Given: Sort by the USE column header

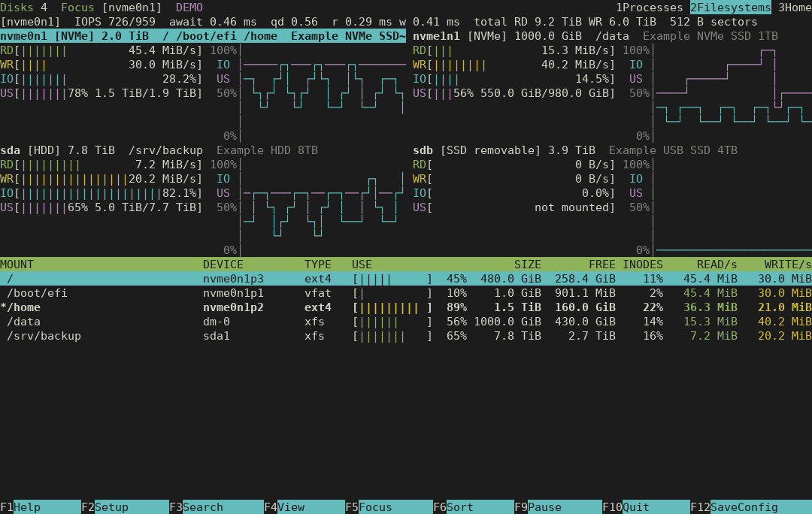Looking at the screenshot, I should (x=362, y=265).
